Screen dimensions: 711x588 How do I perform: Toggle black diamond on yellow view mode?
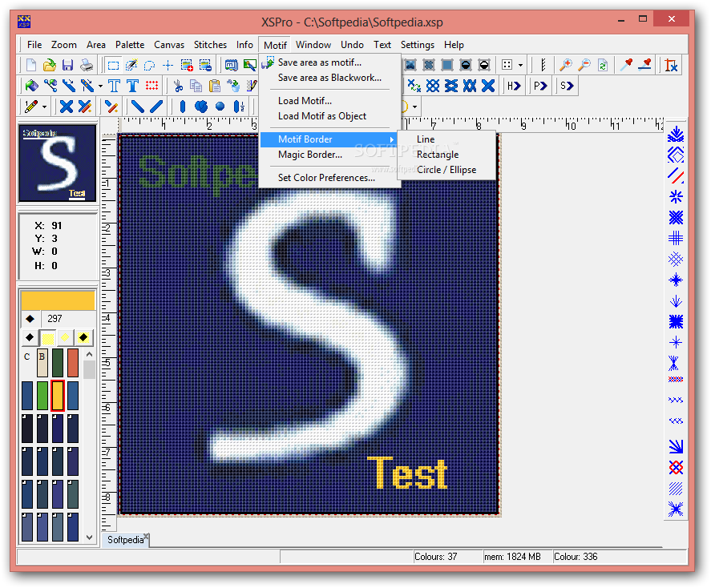[x=83, y=337]
